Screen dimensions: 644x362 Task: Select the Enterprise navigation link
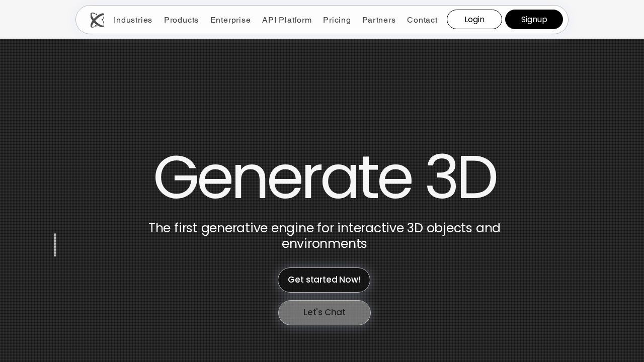pos(230,20)
